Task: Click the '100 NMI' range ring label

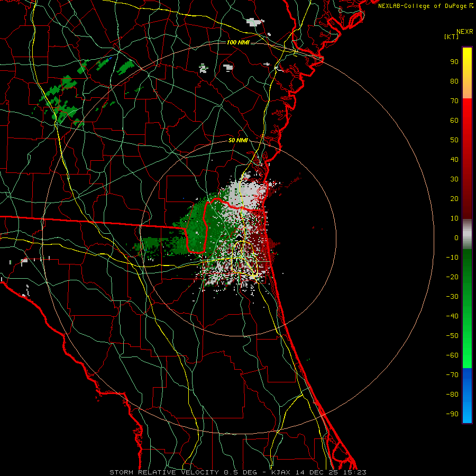Action: [238, 42]
